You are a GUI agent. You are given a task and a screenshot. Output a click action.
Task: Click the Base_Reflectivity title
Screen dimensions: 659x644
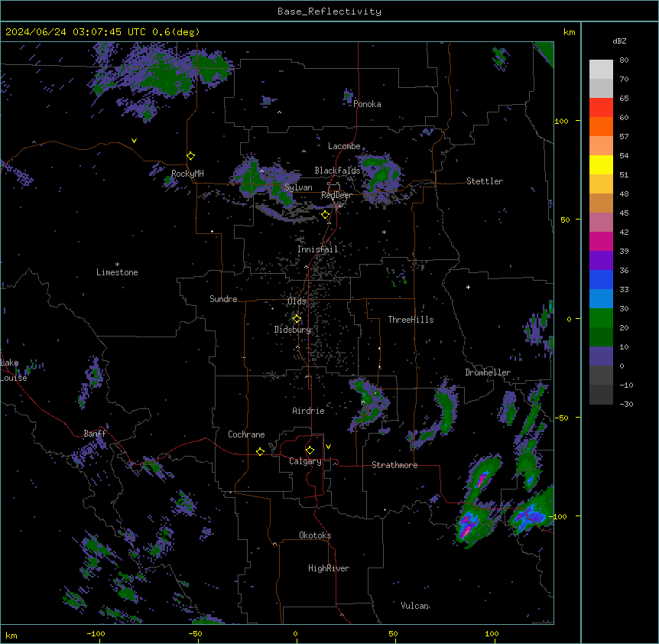coord(329,11)
